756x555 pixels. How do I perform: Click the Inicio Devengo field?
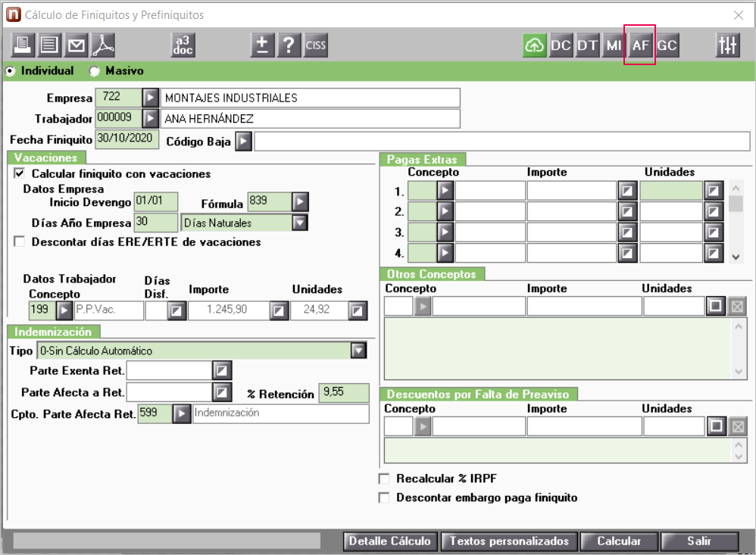pos(156,201)
